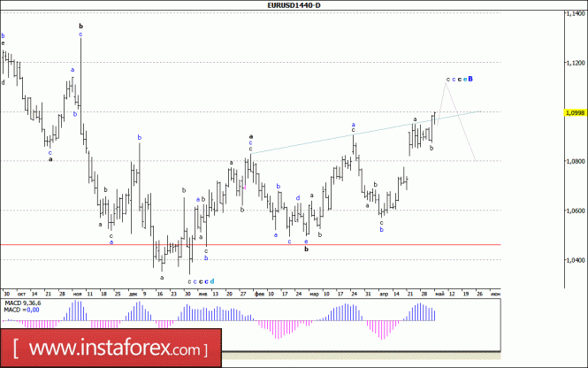Image resolution: width=588 pixels, height=368 pixels.
Task: Click the 'ноя' month marker on time axis
Action: [77, 294]
